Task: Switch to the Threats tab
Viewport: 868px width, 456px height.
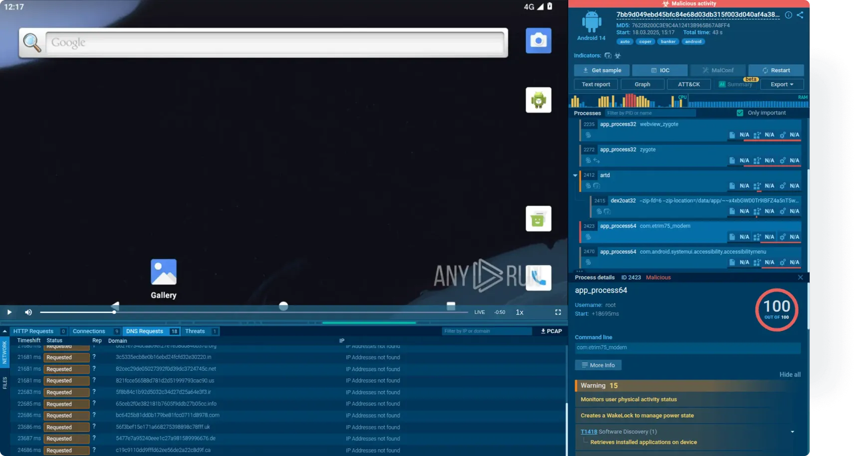Action: pyautogui.click(x=195, y=331)
